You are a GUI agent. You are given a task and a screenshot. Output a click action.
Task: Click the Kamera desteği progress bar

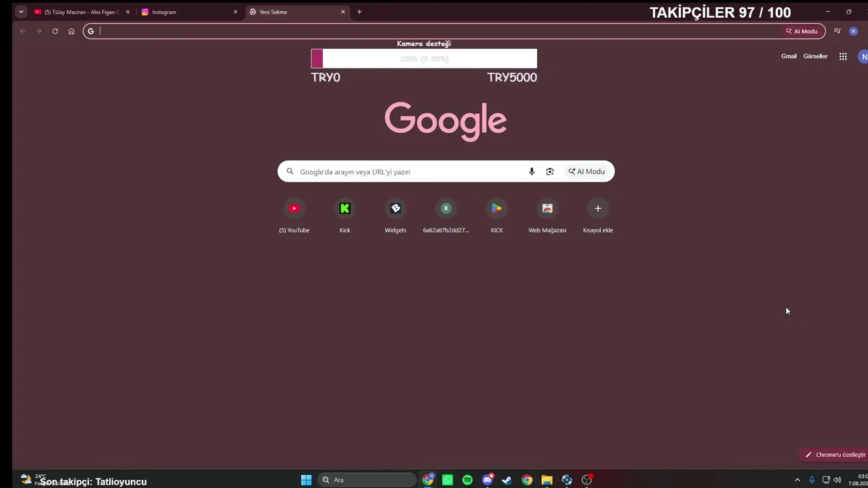pyautogui.click(x=424, y=59)
